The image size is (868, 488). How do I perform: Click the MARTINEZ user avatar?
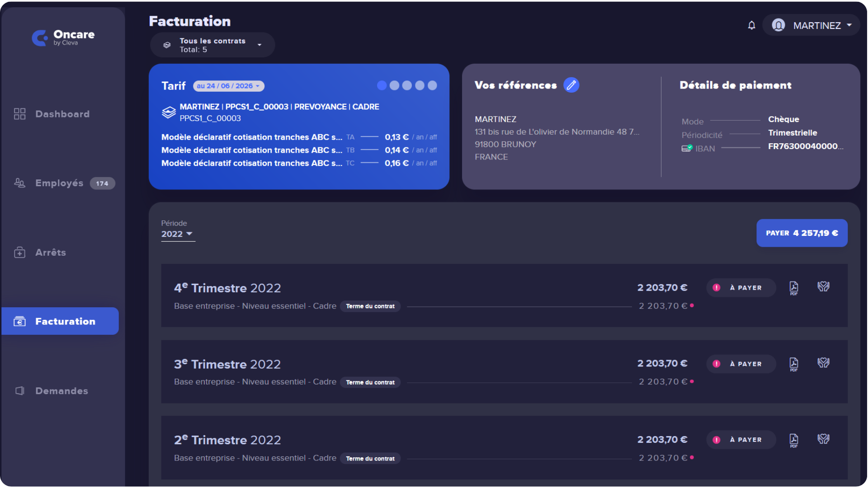pos(778,25)
